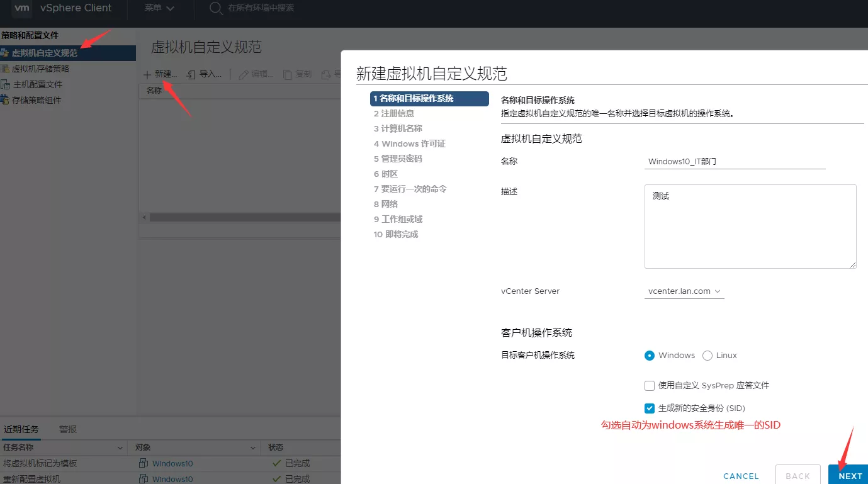This screenshot has width=868, height=484.
Task: Enable 使用自定义 SysPrep 应答文件 checkbox
Action: (x=650, y=386)
